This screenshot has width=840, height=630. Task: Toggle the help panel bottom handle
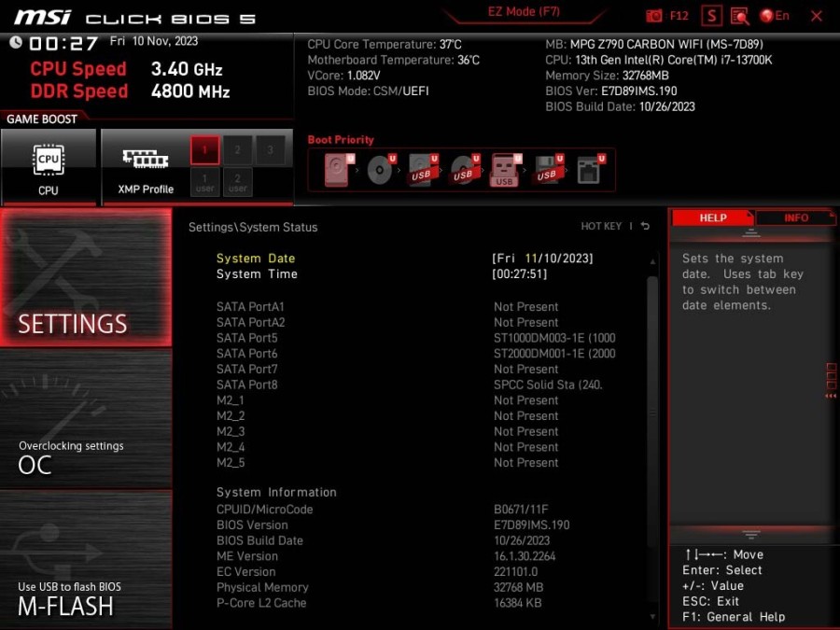point(751,535)
